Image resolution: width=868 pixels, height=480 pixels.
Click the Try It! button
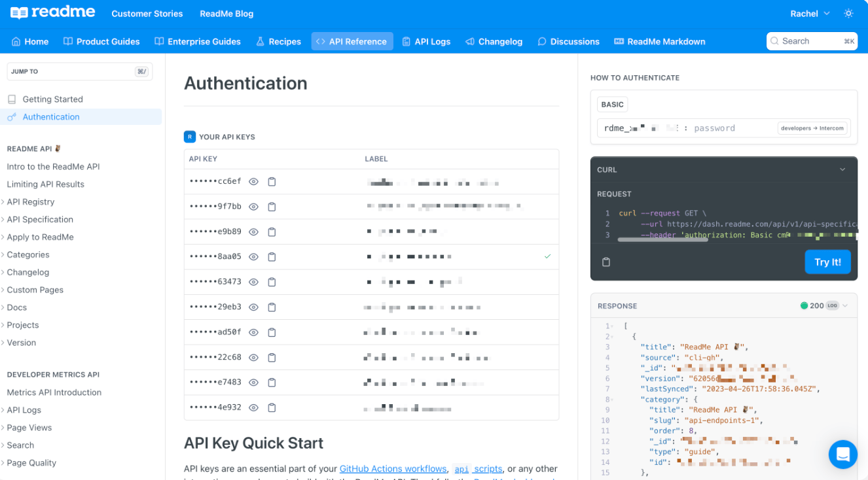pyautogui.click(x=827, y=262)
